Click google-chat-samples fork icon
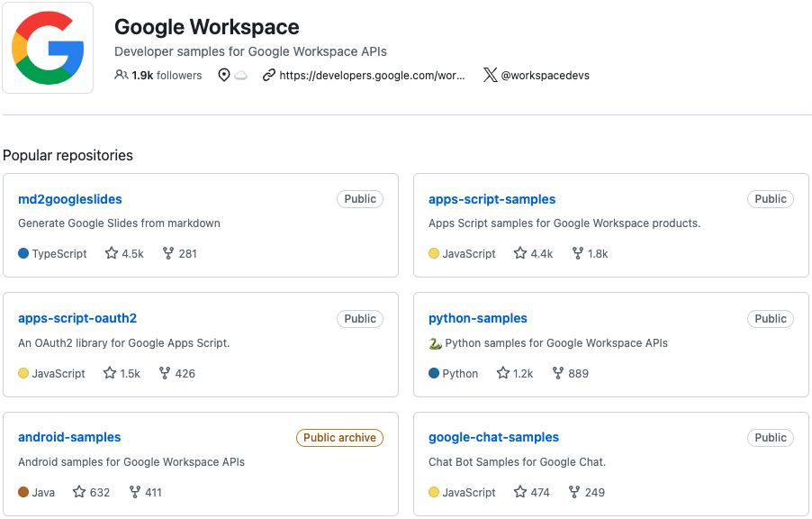 (573, 492)
